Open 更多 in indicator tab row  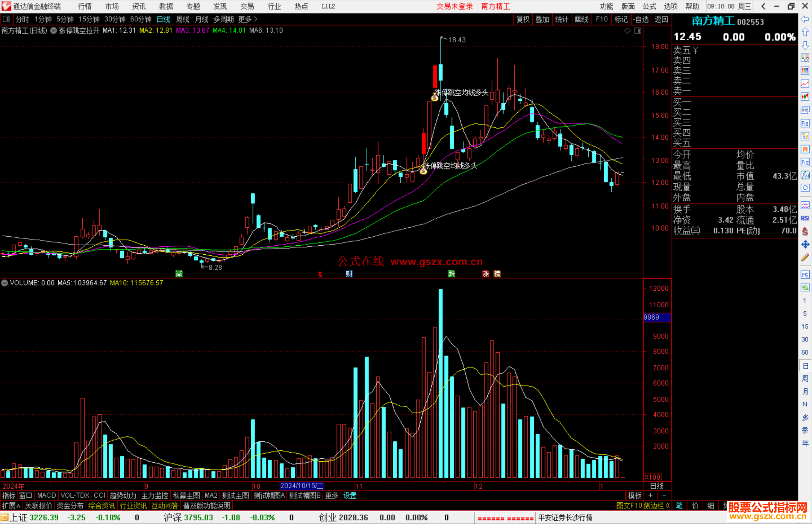pos(332,495)
